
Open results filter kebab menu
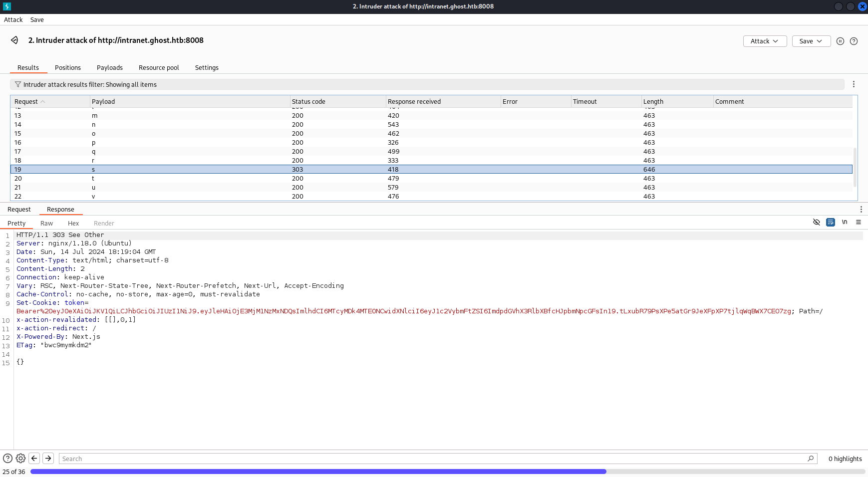[x=854, y=84]
